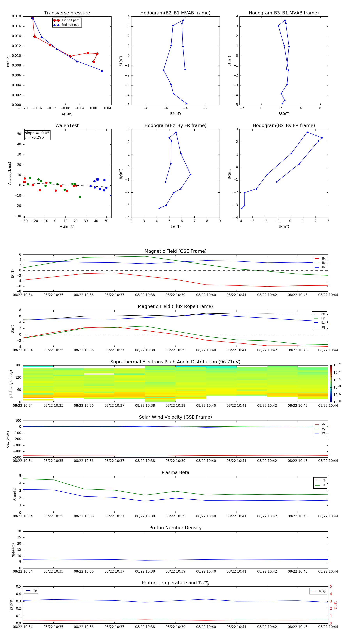Click the "WalenTest" plot title
Image resolution: width=351 pixels, height=644 pixels.
click(67, 125)
